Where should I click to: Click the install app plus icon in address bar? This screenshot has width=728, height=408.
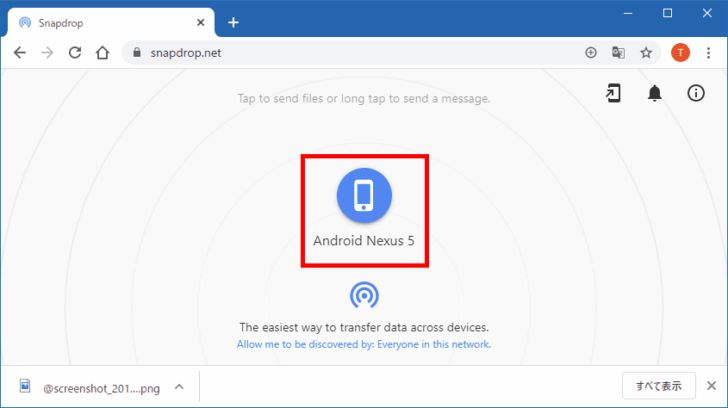pyautogui.click(x=591, y=52)
